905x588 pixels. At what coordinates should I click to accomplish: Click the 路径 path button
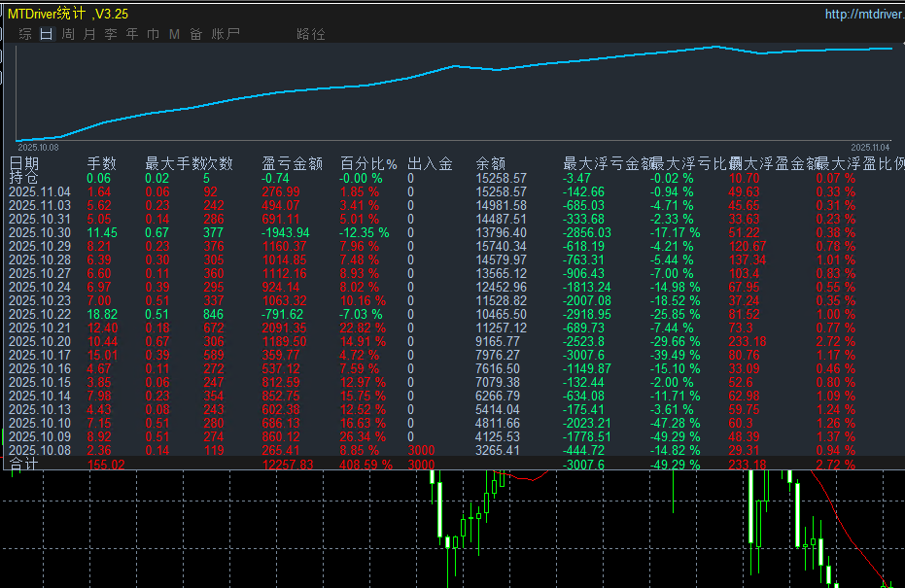[x=311, y=34]
